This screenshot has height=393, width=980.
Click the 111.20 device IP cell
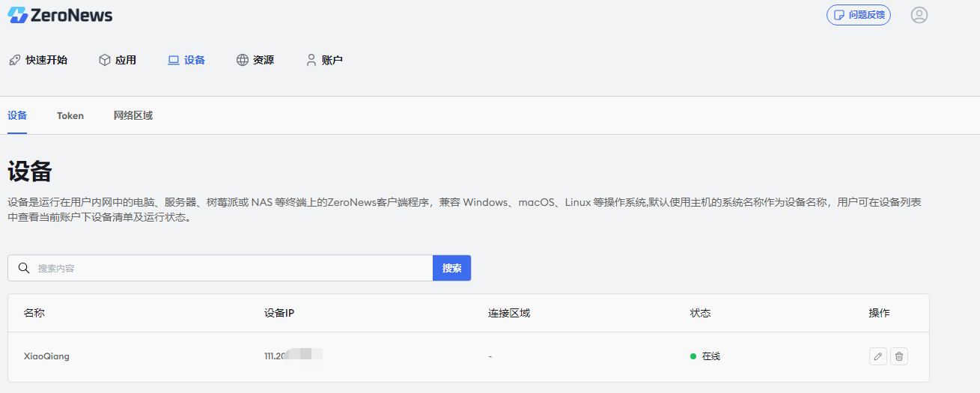(293, 356)
